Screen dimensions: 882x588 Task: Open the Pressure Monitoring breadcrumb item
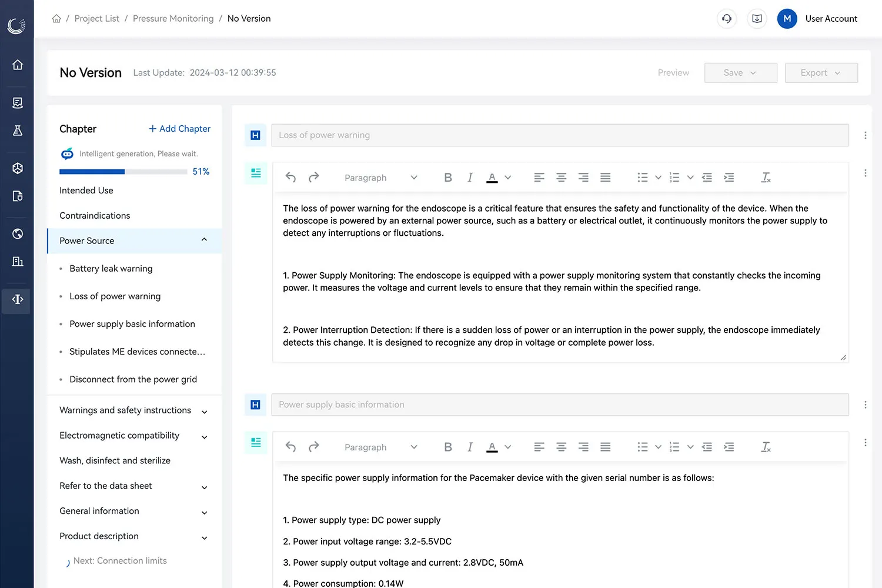point(173,18)
